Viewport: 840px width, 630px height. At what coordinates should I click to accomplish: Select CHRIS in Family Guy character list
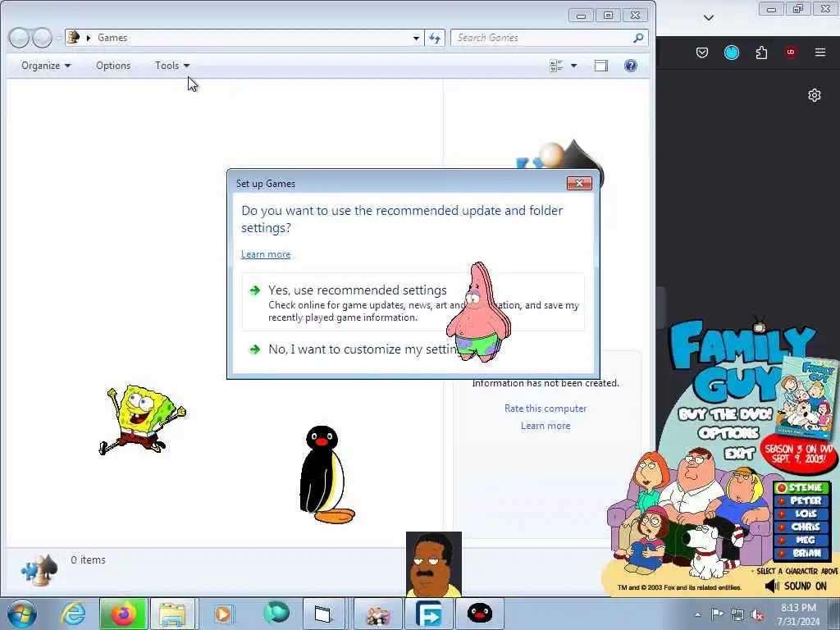pos(802,527)
